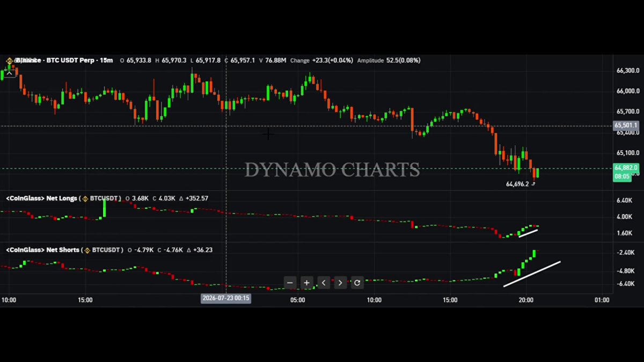The image size is (644, 362).
Task: Click the Net Longs close value 4.03K
Action: [167, 198]
